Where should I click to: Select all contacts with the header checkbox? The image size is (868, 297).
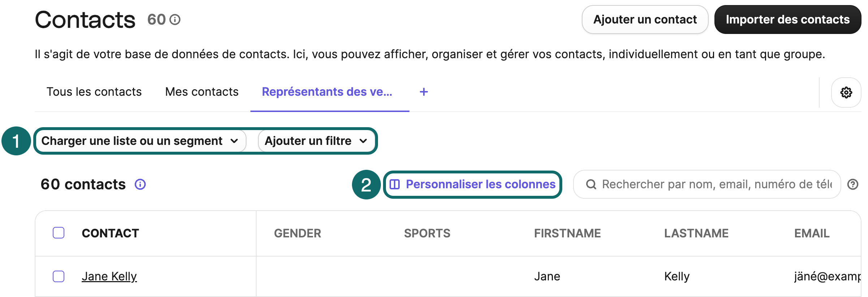click(x=58, y=233)
